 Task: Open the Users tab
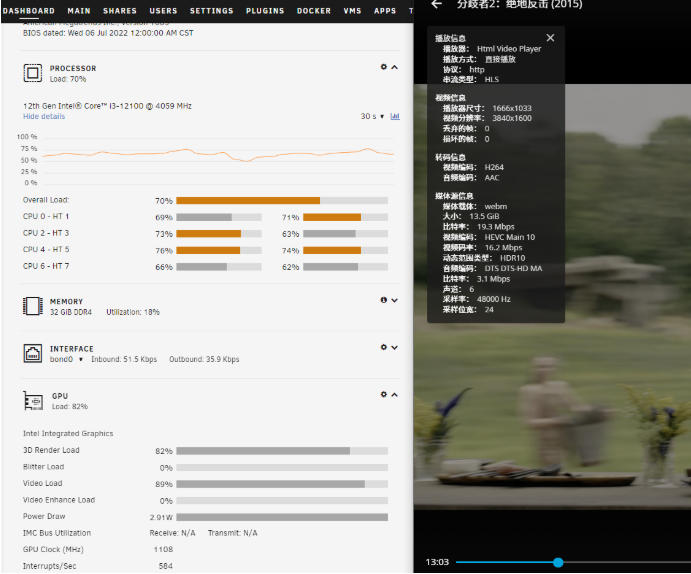(x=163, y=11)
